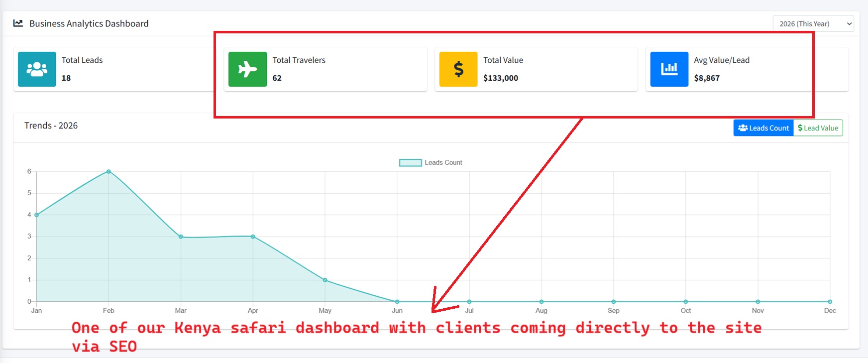Toggle the Leads Count legend swatch
The height and width of the screenshot is (363, 868).
pyautogui.click(x=411, y=163)
